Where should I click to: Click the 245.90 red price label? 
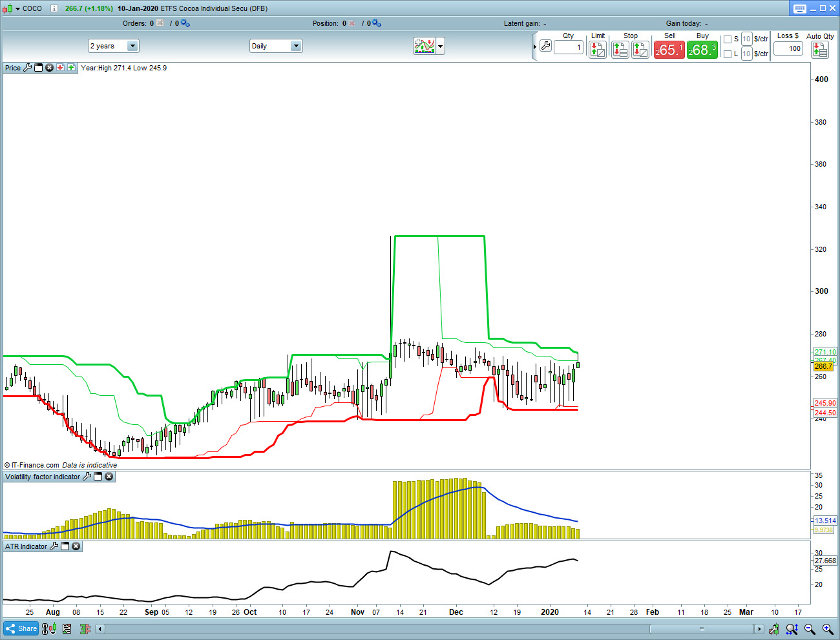825,403
